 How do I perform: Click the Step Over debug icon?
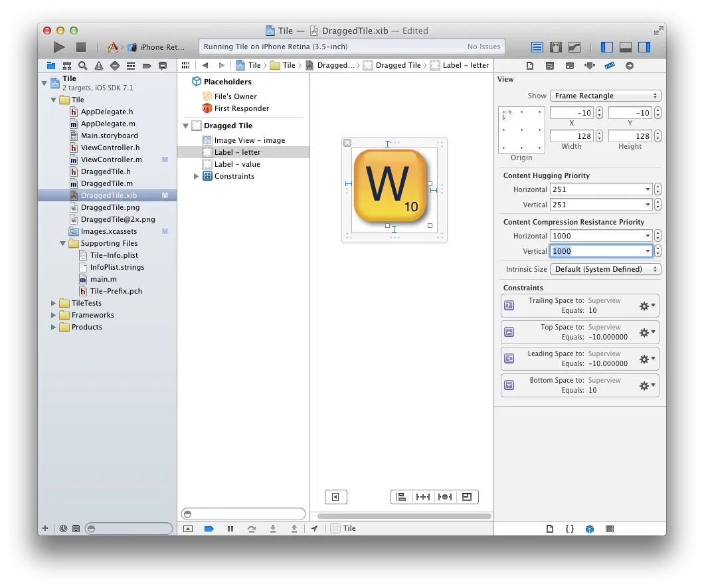(251, 529)
